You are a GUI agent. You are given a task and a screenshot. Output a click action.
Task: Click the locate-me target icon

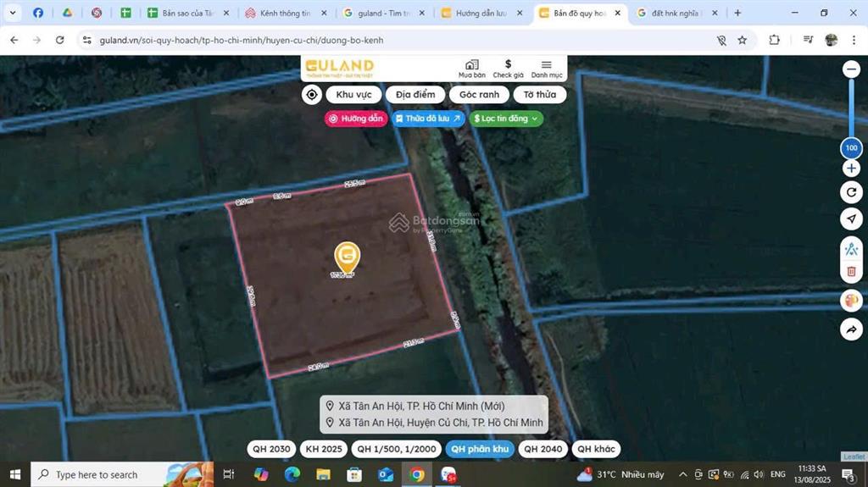[312, 95]
